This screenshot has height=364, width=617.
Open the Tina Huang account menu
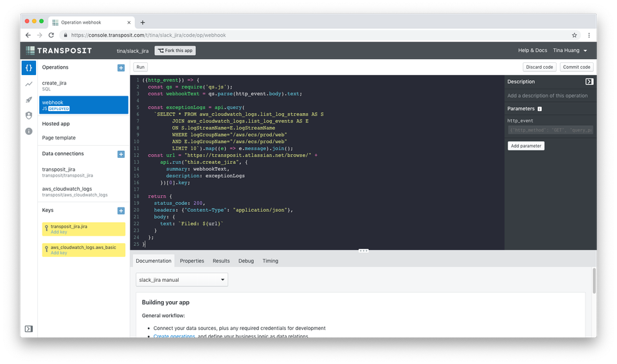click(x=570, y=50)
